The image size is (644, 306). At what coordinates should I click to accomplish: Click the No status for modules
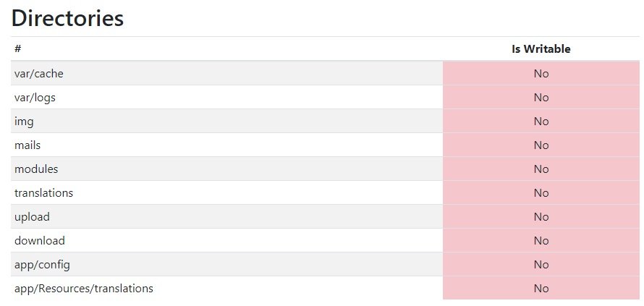point(541,169)
